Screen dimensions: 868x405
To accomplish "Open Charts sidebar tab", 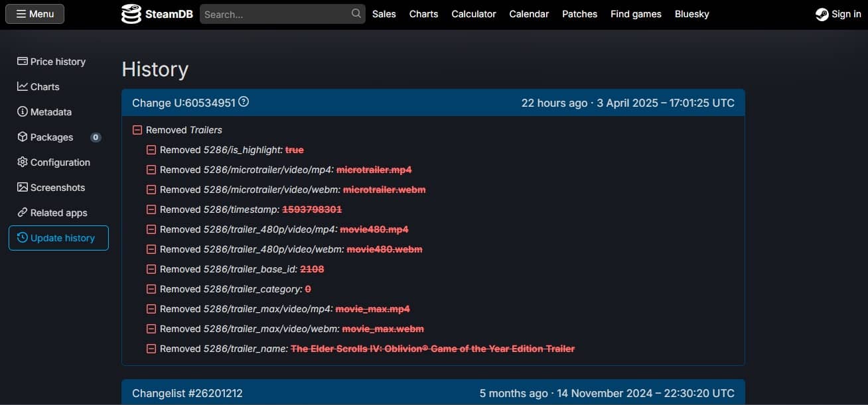I will pos(58,87).
